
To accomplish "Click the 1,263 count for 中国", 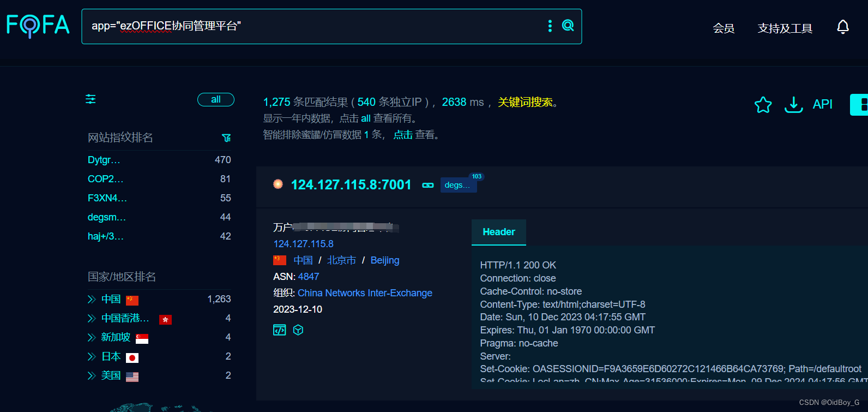I will coord(219,299).
